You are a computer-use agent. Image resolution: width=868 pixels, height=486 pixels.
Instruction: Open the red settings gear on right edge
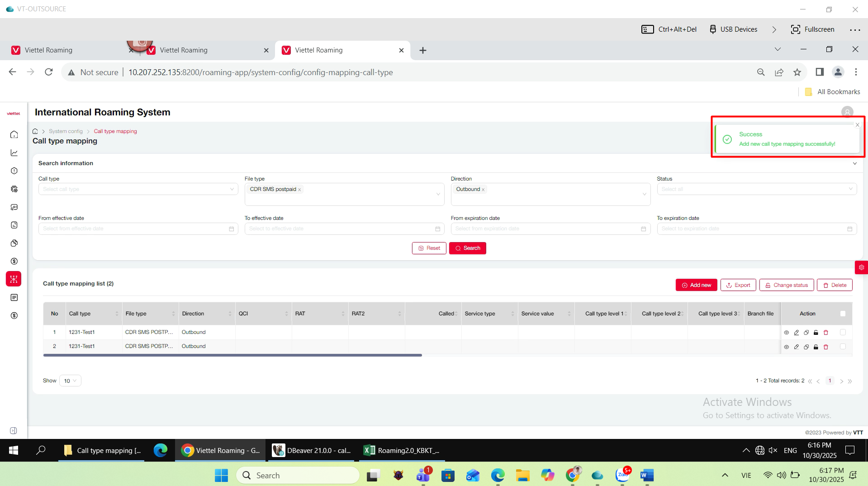[861, 267]
